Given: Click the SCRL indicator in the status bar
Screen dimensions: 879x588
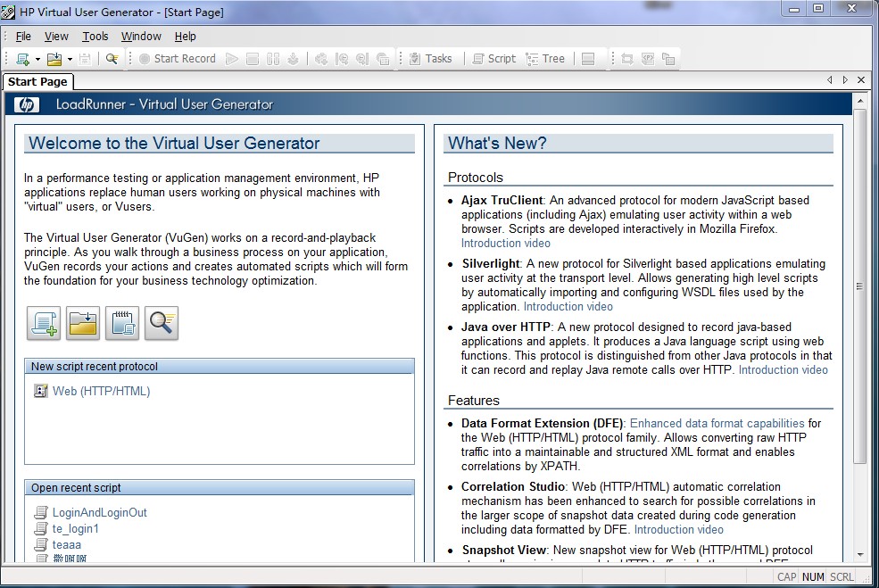Looking at the screenshot, I should (842, 576).
